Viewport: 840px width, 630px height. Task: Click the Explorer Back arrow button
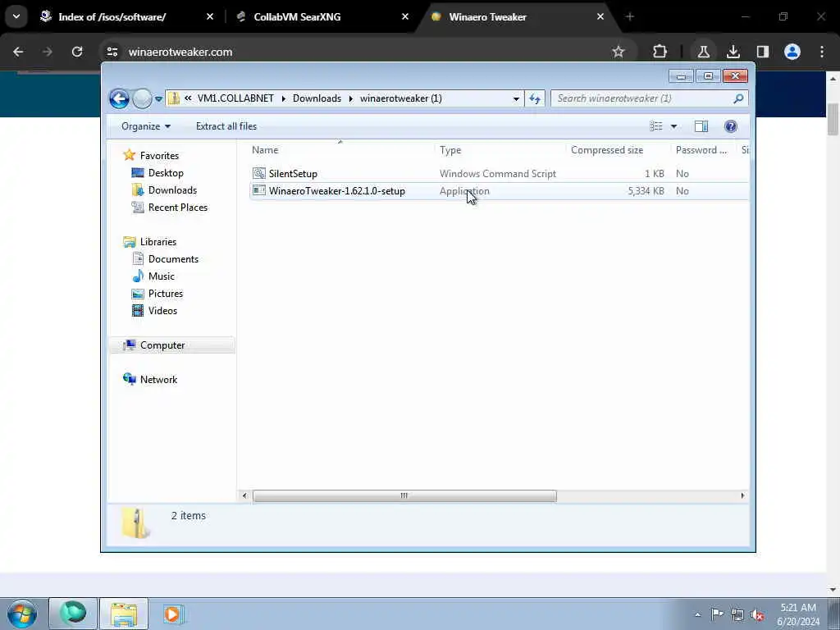(119, 98)
